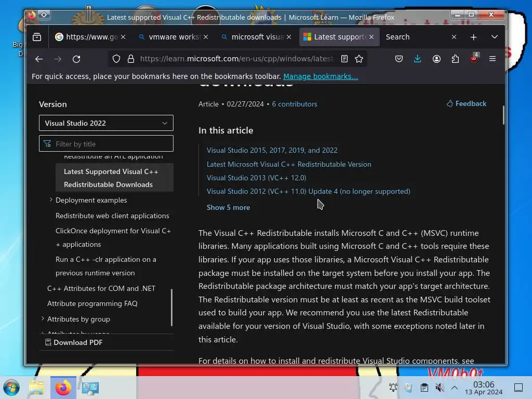
Task: Jump to Latest Microsoft Visual C++ Redistributable Version
Action: pos(289,164)
